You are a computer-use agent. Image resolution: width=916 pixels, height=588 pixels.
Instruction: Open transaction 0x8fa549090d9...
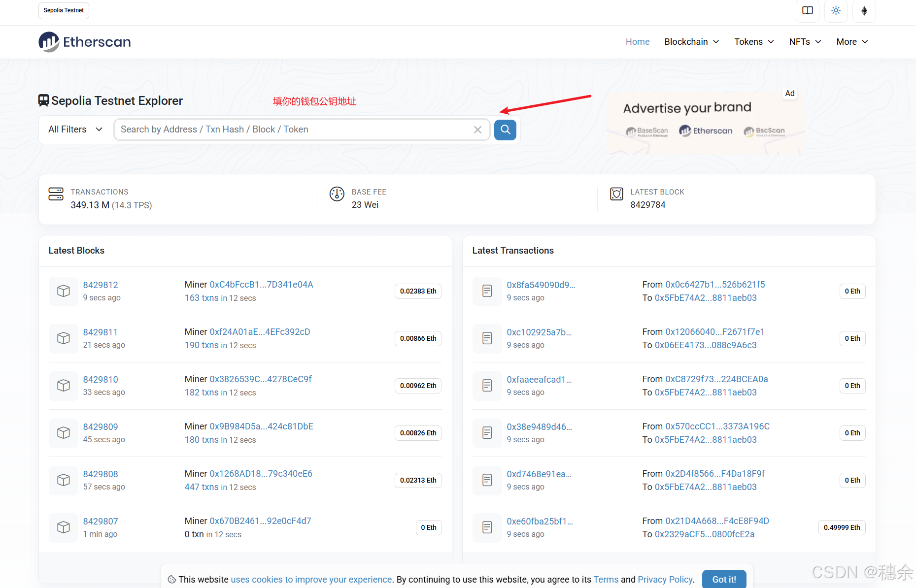pyautogui.click(x=541, y=285)
